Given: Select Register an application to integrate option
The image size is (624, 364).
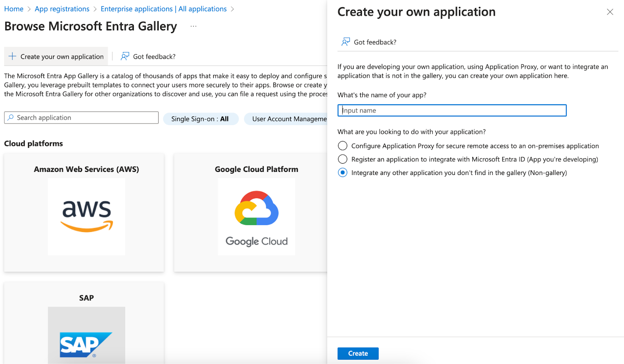Looking at the screenshot, I should pos(342,159).
